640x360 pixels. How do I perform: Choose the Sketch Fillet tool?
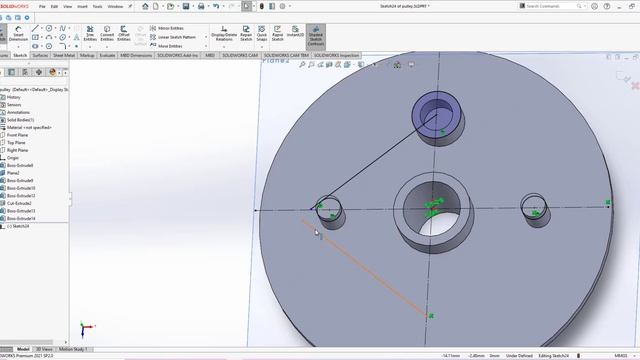[62, 46]
